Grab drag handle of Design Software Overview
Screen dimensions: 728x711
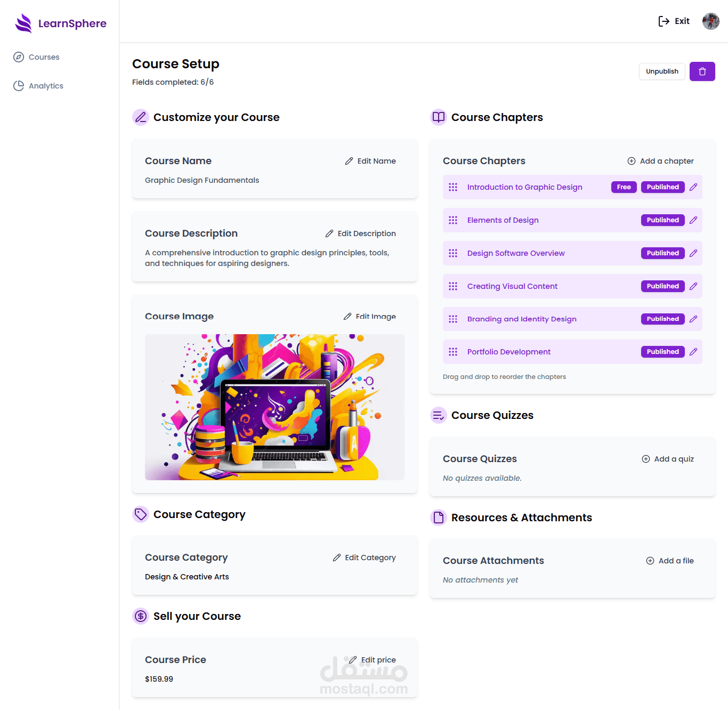[453, 253]
